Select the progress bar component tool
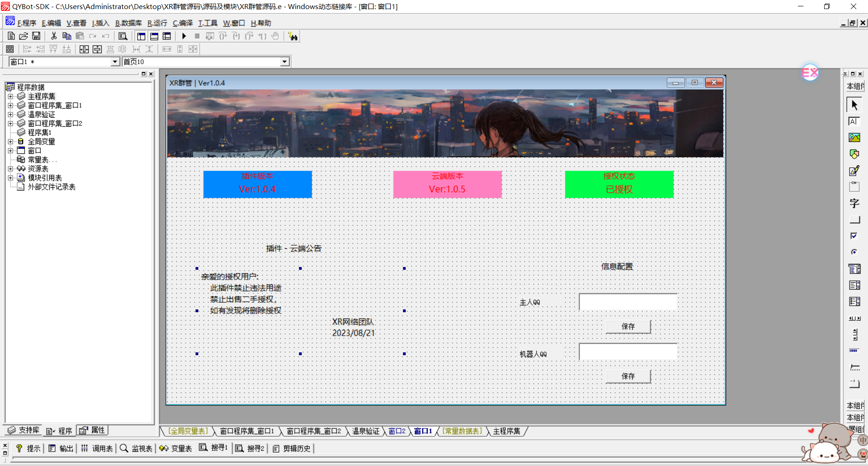 point(854,351)
